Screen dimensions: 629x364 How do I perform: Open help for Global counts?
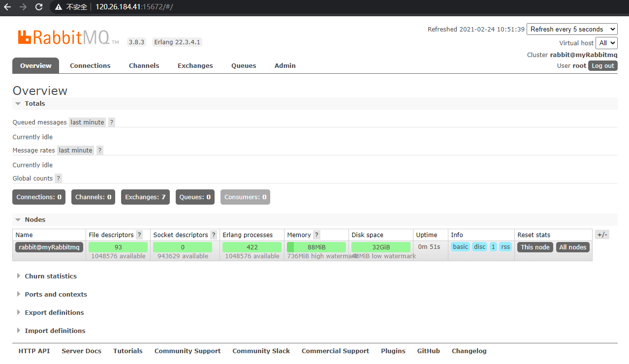pyautogui.click(x=59, y=178)
